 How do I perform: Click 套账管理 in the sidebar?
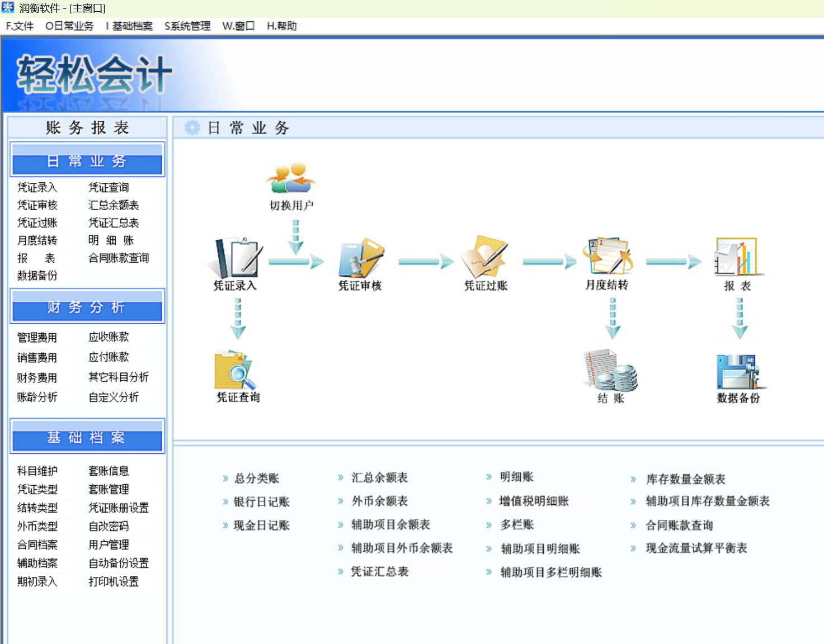pyautogui.click(x=109, y=490)
